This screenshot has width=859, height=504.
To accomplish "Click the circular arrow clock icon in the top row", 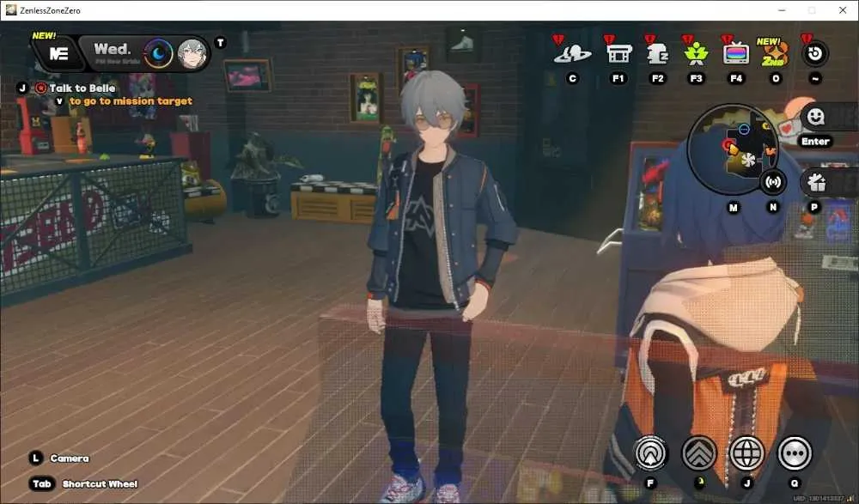I will click(814, 53).
